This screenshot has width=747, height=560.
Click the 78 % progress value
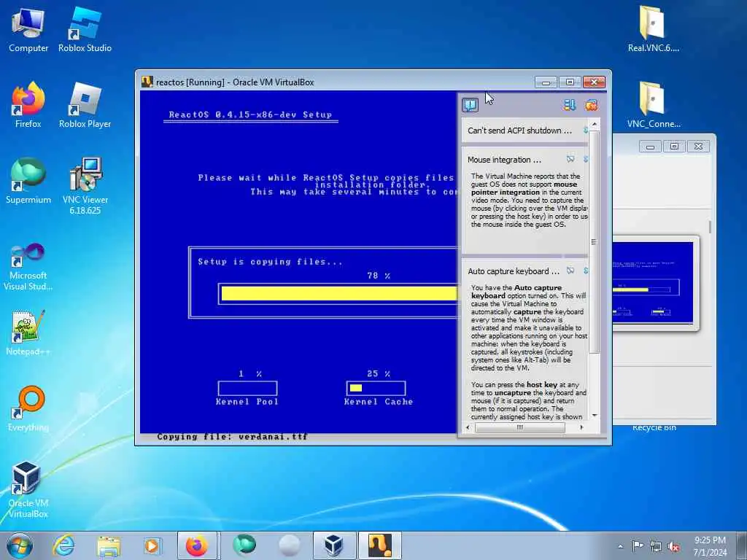coord(379,276)
